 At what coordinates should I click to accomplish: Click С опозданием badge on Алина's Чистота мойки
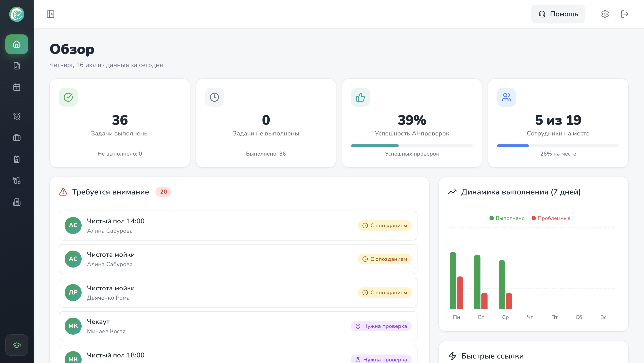click(385, 259)
